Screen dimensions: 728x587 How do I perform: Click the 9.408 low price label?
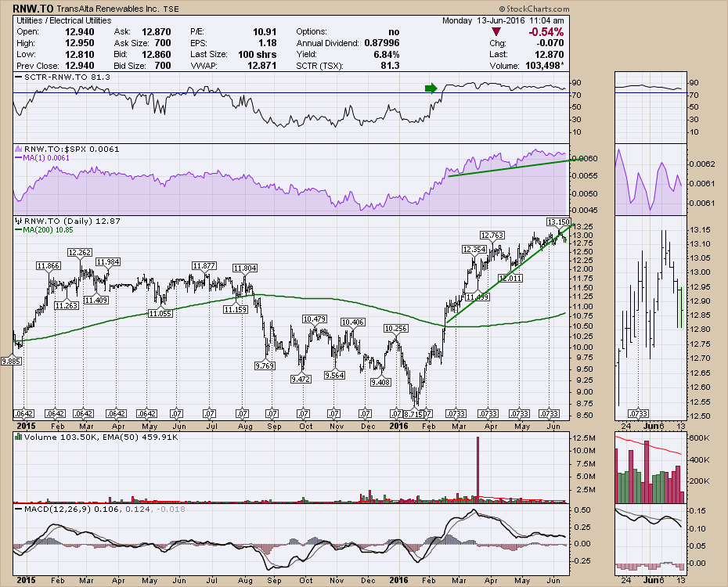pyautogui.click(x=380, y=383)
